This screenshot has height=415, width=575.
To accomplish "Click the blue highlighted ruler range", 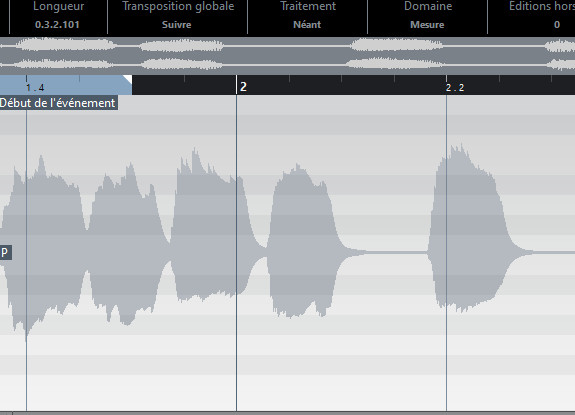I will click(x=66, y=85).
